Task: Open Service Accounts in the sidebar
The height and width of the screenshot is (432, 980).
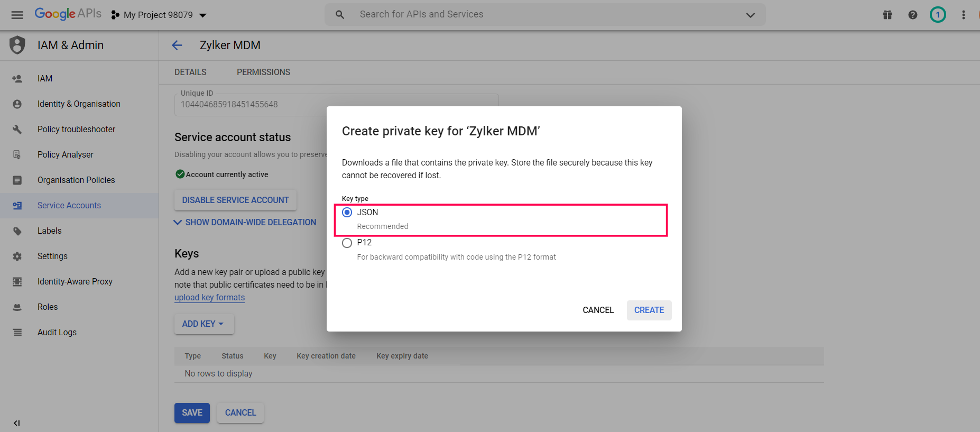Action: click(x=69, y=206)
